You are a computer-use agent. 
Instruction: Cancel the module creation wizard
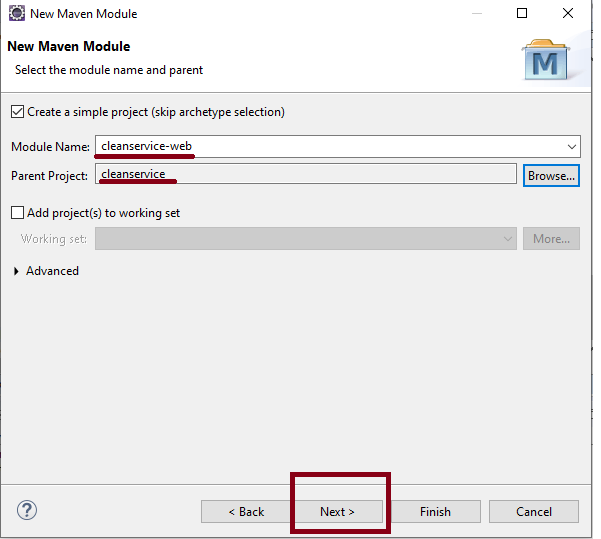click(533, 511)
